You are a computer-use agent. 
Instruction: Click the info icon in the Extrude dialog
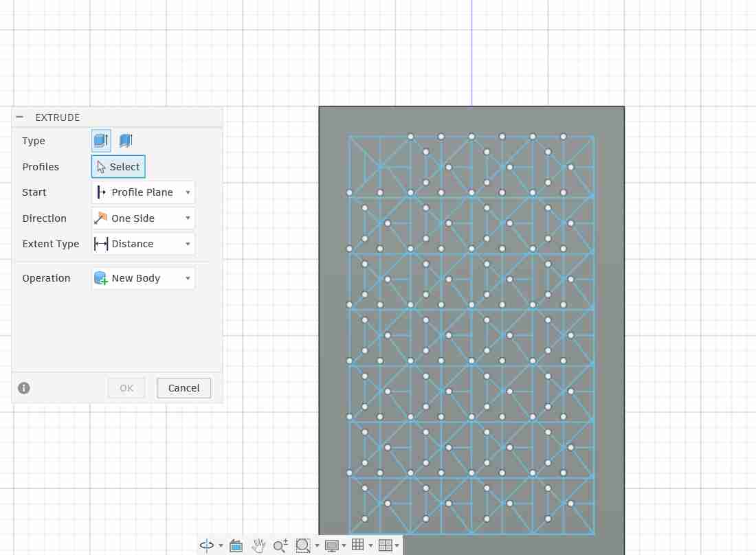23,388
